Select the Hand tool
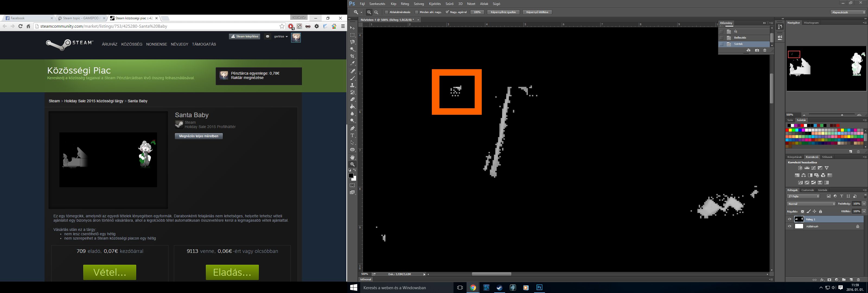This screenshot has height=293, width=868. [x=352, y=157]
